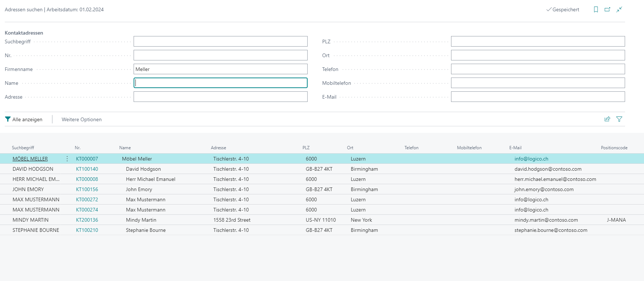Click email herr.michael.emanuel@contoso.com
644x281 pixels.
(x=555, y=179)
